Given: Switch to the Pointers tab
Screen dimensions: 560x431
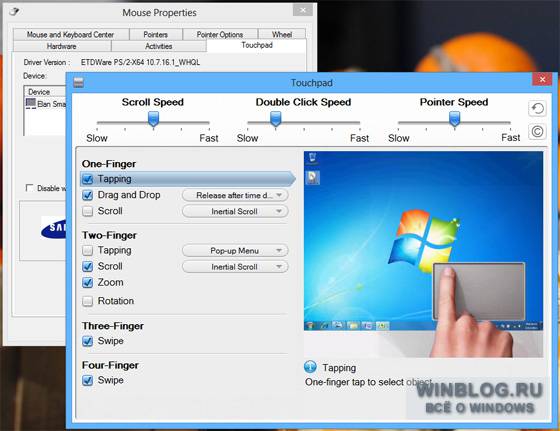Looking at the screenshot, I should (156, 35).
